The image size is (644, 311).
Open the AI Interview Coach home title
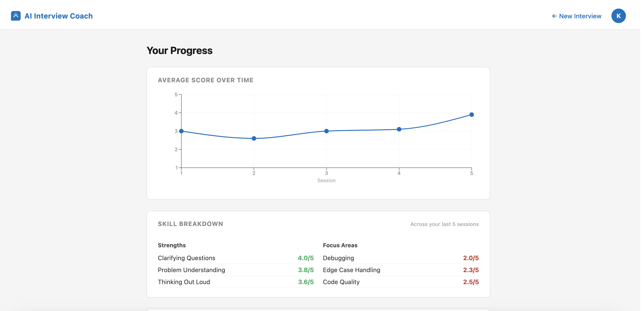point(59,16)
